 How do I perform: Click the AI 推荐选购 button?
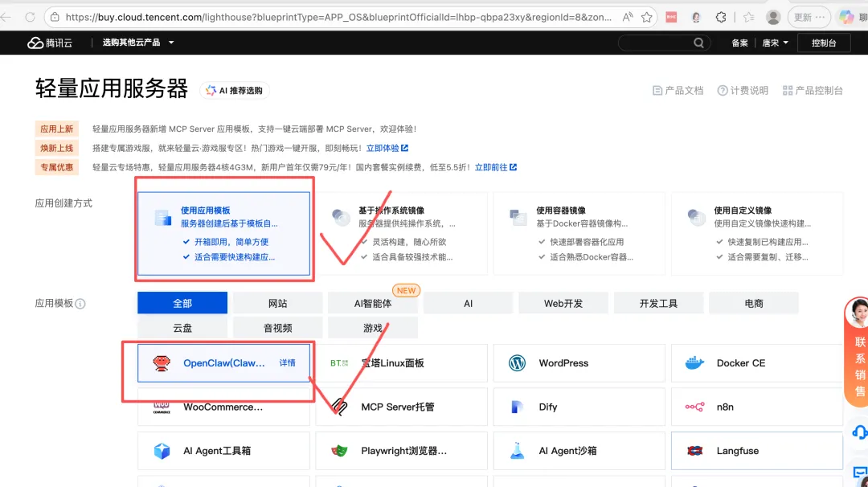pos(234,90)
